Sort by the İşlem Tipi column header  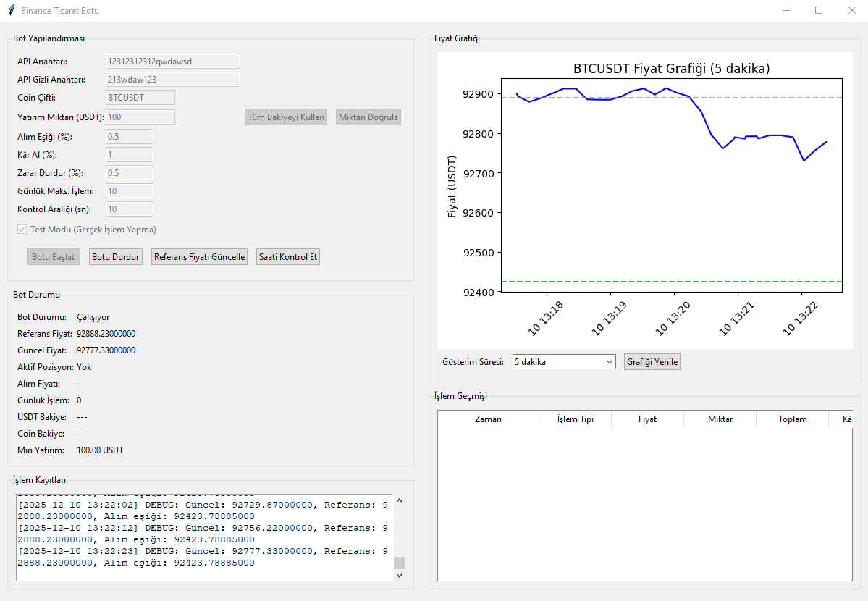(x=575, y=419)
